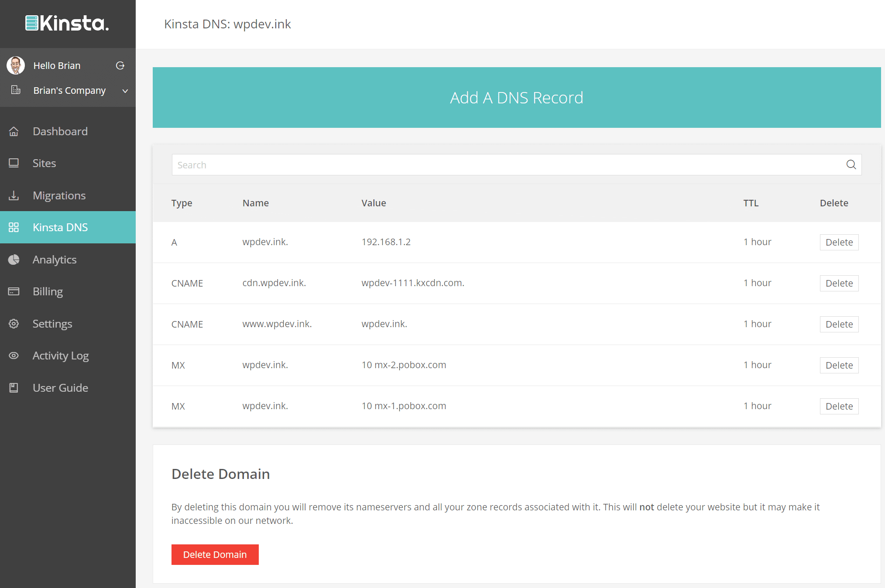
Task: Open Migrations from the sidebar
Action: (14, 195)
